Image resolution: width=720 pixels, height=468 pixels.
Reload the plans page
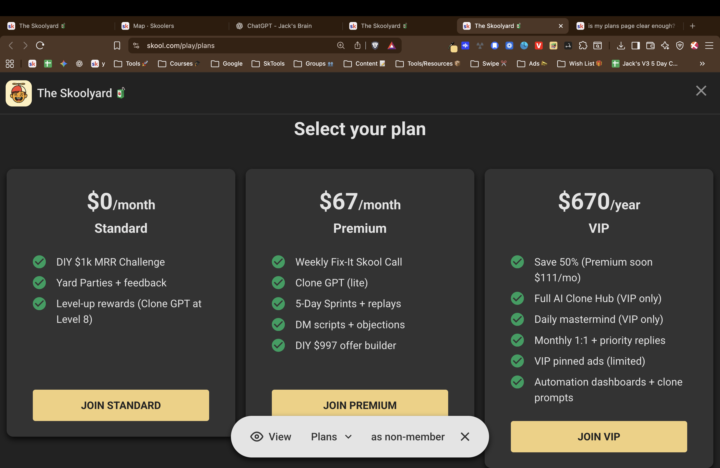coord(40,45)
